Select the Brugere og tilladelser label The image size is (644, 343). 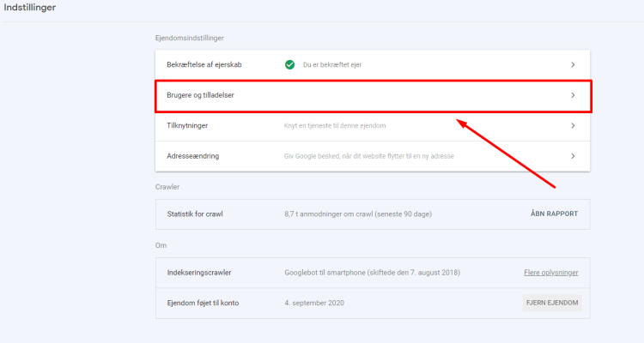pyautogui.click(x=200, y=95)
